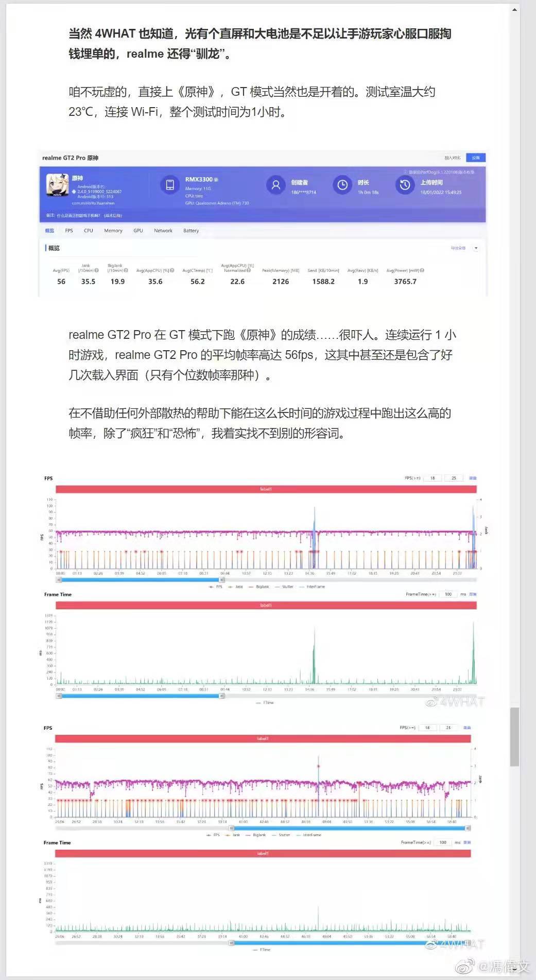536x980 pixels.
Task: Toggle FPS legend in the 25:06 FPS chart
Action: [213, 835]
